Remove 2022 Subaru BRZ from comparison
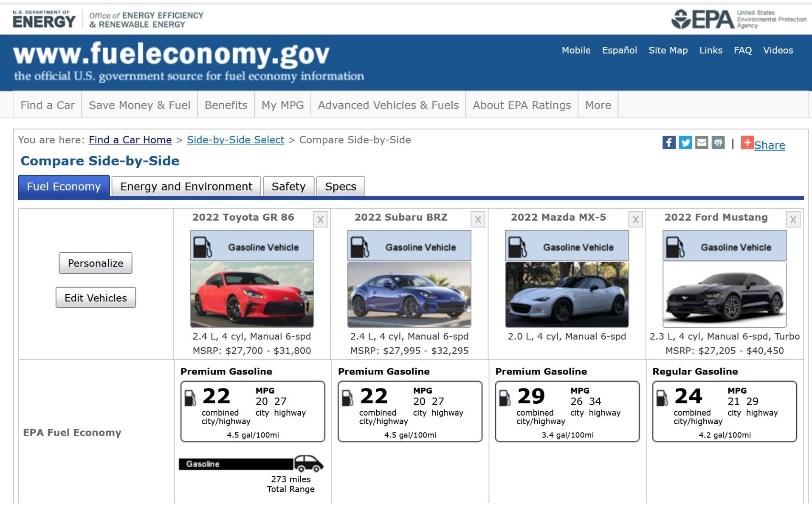812x513 pixels. coord(478,220)
